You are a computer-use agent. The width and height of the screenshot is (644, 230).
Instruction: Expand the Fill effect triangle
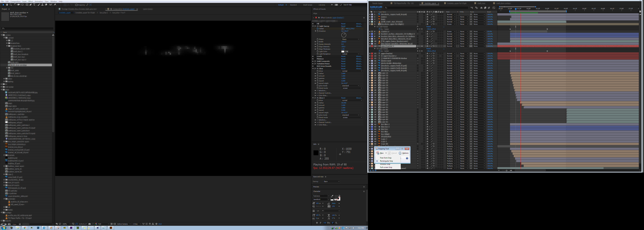tap(313, 24)
